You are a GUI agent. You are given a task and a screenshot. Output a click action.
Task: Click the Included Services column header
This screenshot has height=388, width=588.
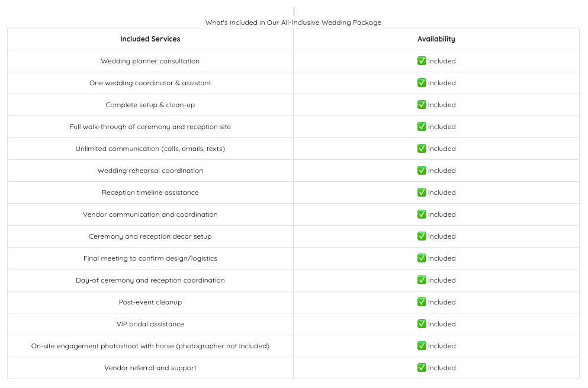tap(150, 39)
